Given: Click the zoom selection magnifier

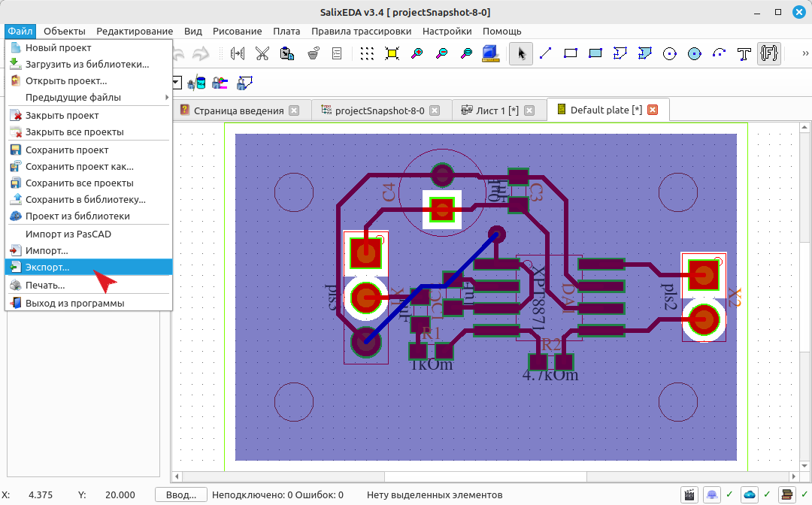Looking at the screenshot, I should (467, 53).
